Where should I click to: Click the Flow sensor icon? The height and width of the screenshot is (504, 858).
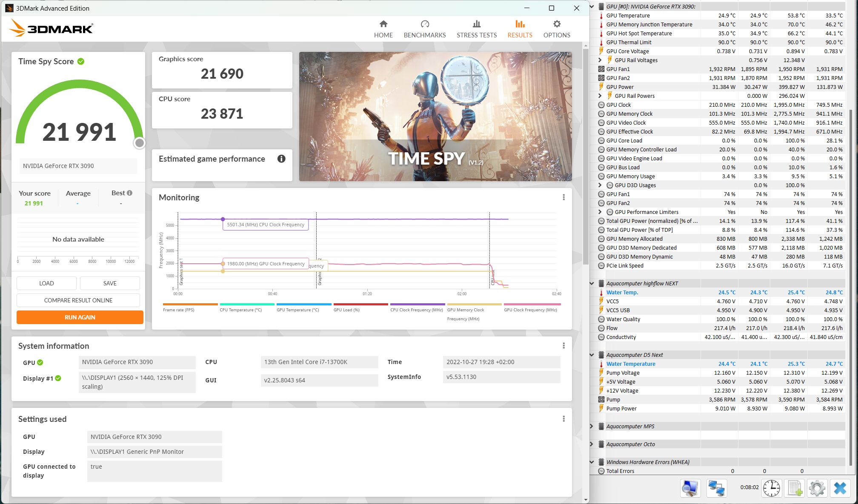[x=601, y=328]
